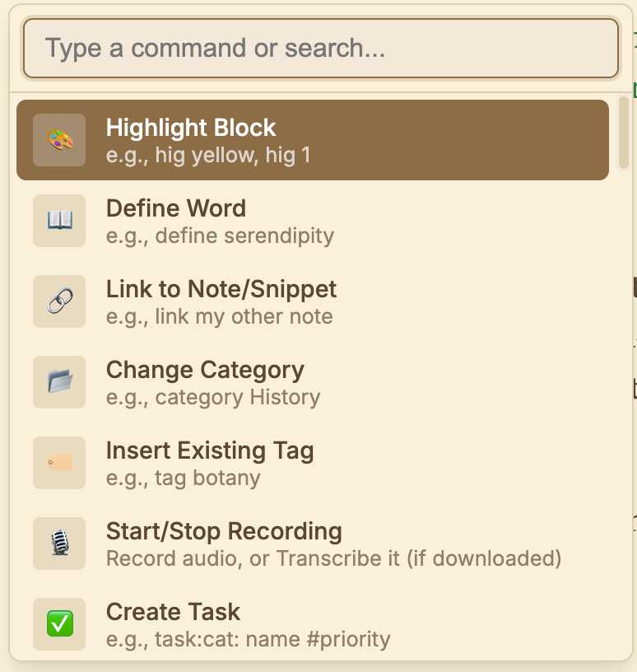Click the green checkmark Create Task icon
The height and width of the screenshot is (672, 637).
coord(59,624)
